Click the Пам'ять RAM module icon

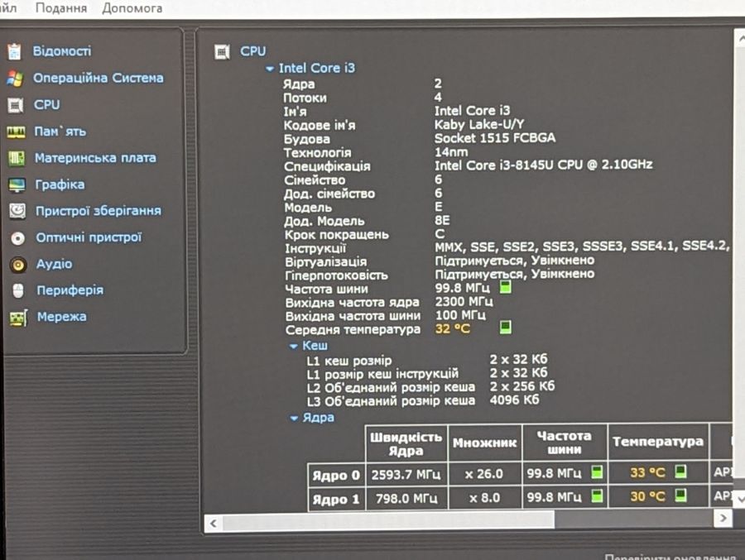17,132
